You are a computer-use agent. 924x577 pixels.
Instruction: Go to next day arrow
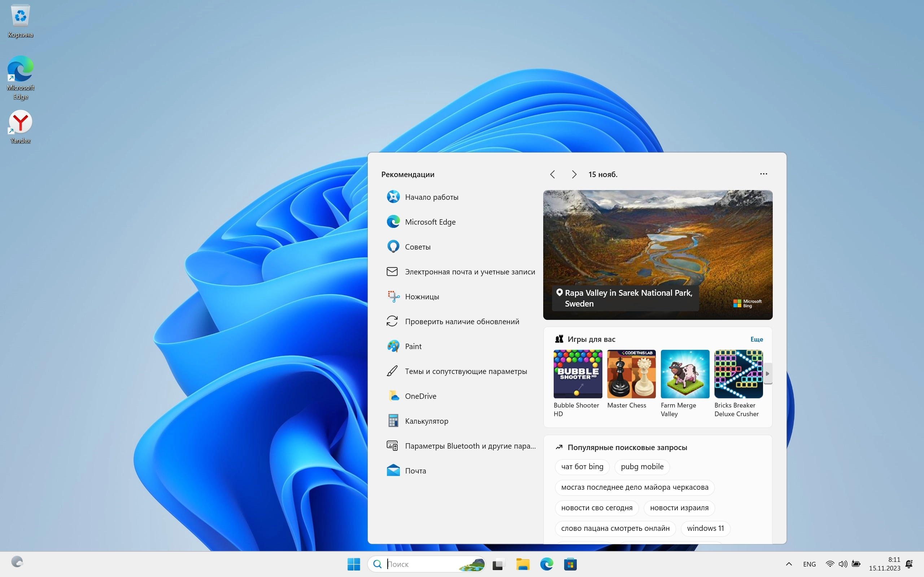coord(574,175)
